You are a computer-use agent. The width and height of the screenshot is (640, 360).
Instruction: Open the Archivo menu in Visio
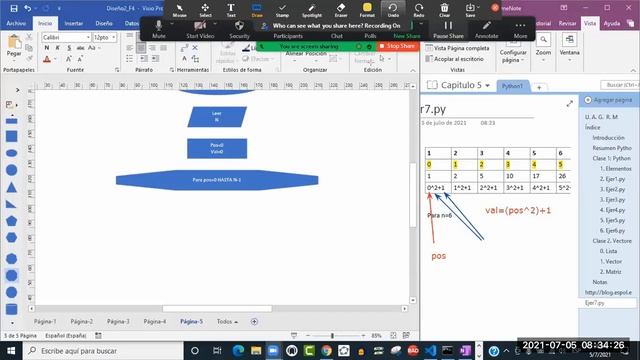pos(16,24)
